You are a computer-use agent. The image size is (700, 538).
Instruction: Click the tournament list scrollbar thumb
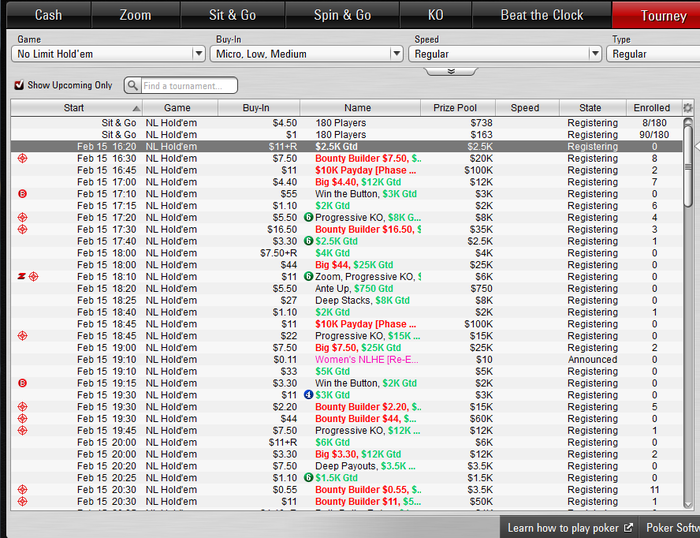pos(688,167)
